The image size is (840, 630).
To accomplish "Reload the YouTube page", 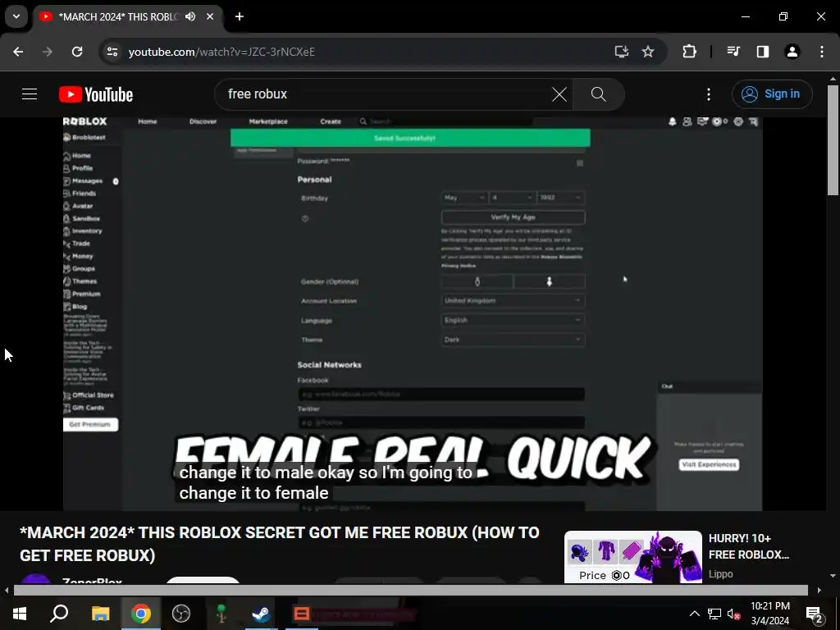I will (77, 52).
